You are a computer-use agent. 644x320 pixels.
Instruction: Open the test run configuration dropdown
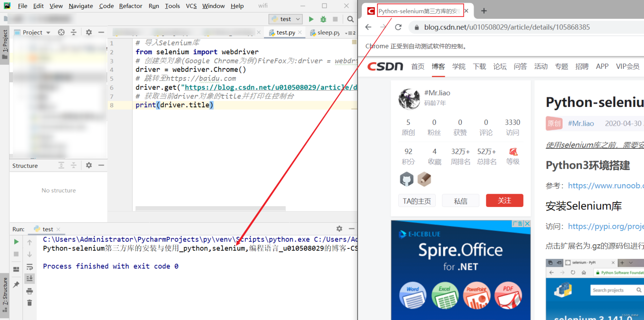click(285, 19)
